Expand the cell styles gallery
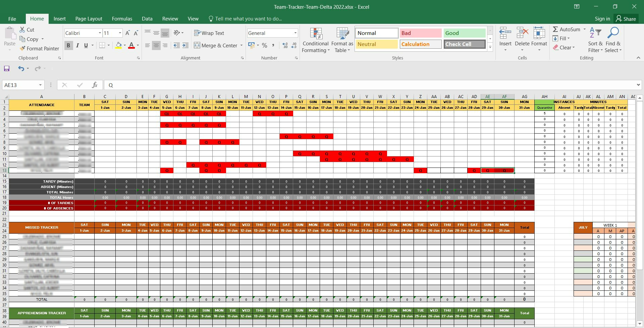 (490, 47)
